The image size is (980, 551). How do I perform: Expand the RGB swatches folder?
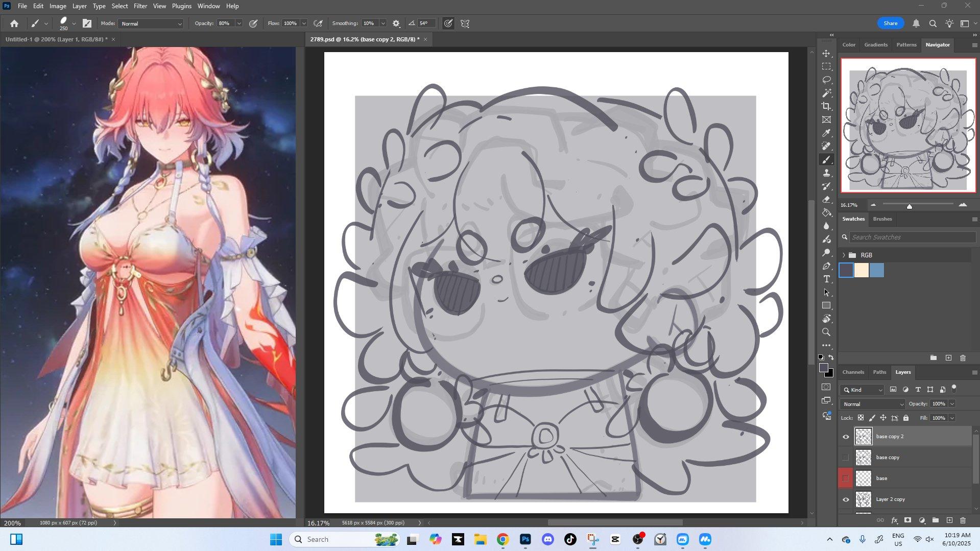point(844,255)
